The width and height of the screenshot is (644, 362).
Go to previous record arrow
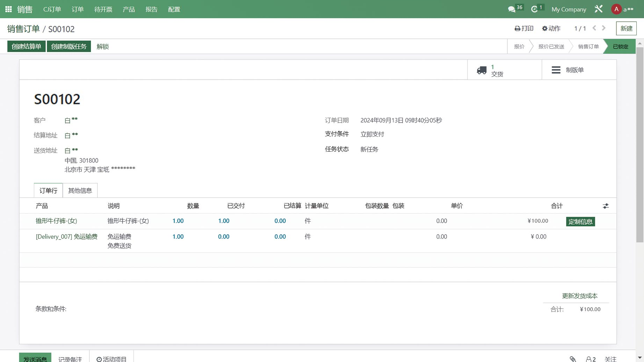(594, 28)
